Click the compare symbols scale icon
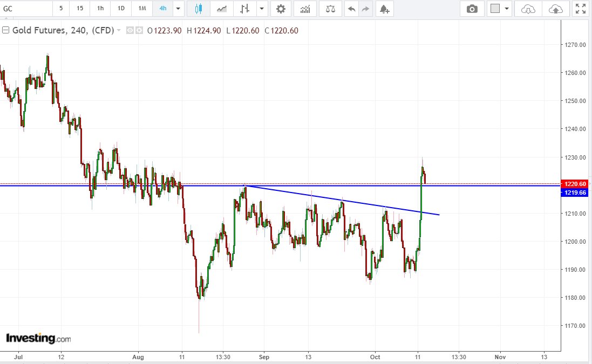The height and width of the screenshot is (364, 592). point(330,9)
